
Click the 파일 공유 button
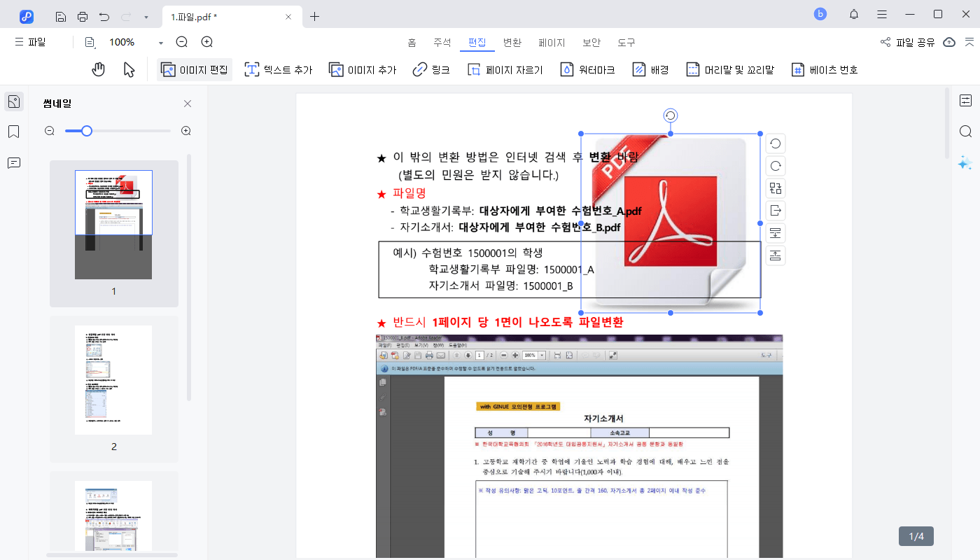point(907,42)
